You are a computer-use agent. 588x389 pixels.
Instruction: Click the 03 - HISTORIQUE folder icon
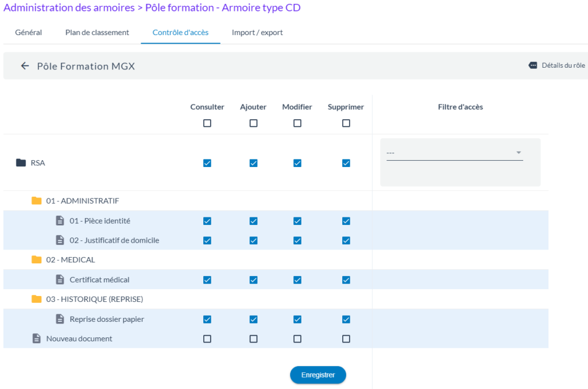point(37,299)
